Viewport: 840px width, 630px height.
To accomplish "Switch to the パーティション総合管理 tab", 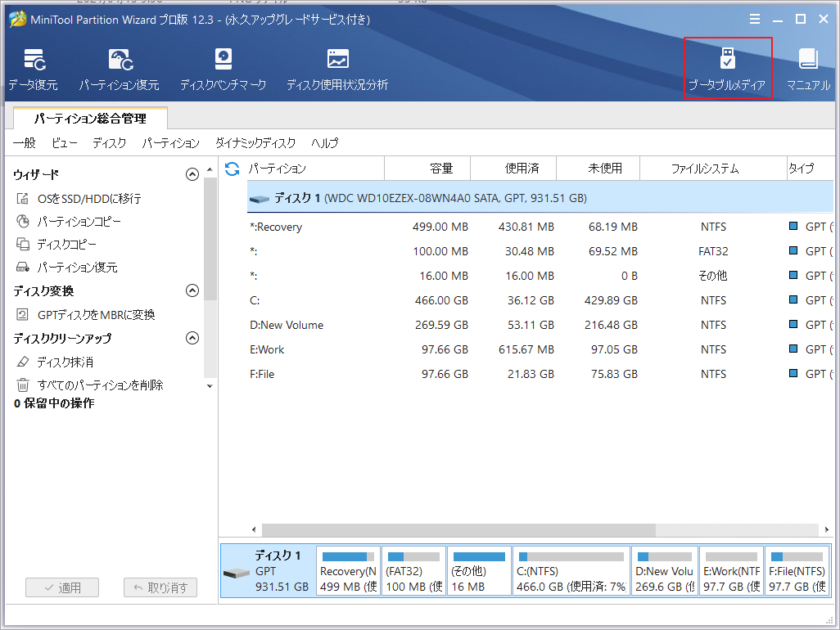I will [x=90, y=118].
